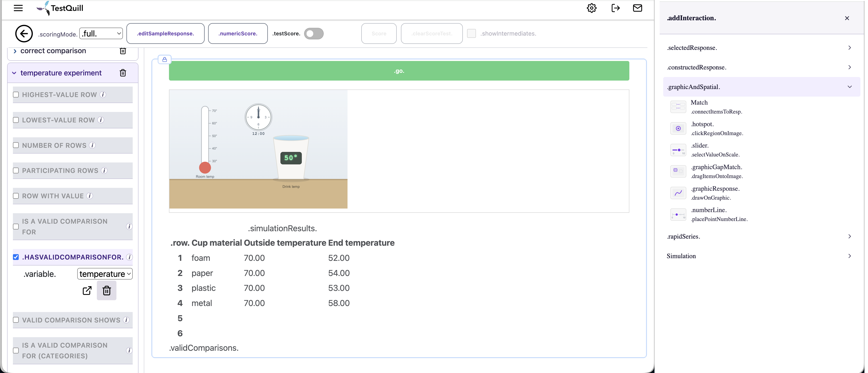Choose graphicGapMatch dragItemsOntoImage option
Screen dimensions: 868x373
click(x=717, y=172)
